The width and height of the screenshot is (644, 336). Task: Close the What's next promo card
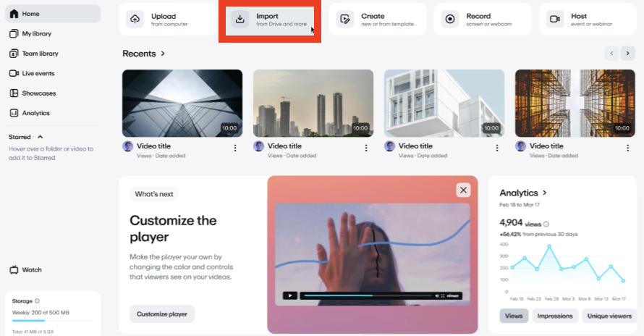(x=463, y=190)
